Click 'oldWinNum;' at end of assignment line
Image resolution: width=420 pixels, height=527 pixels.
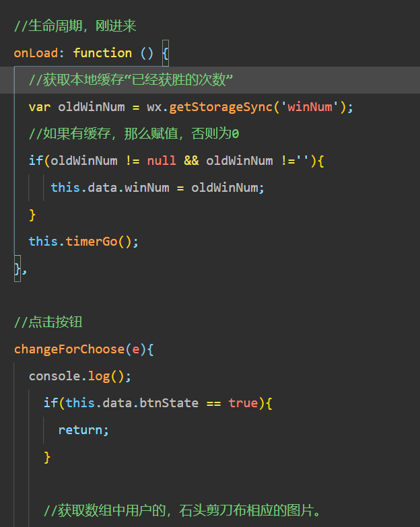click(228, 188)
